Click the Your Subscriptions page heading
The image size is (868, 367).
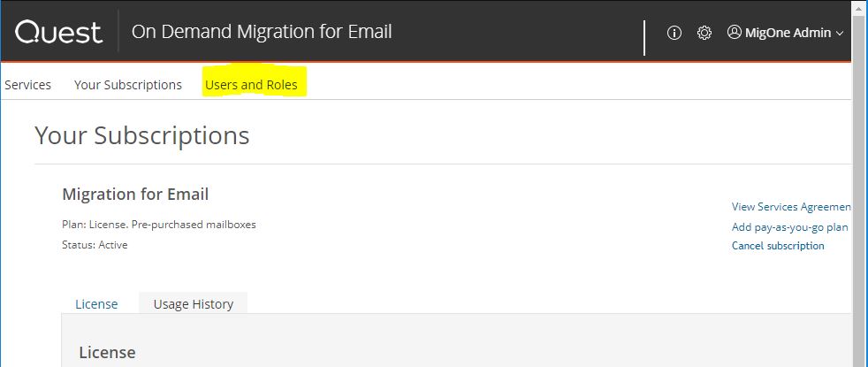pos(142,136)
